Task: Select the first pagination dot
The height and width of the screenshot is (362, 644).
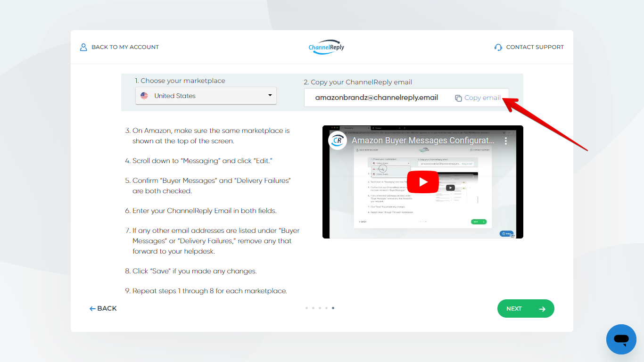Action: [306, 308]
